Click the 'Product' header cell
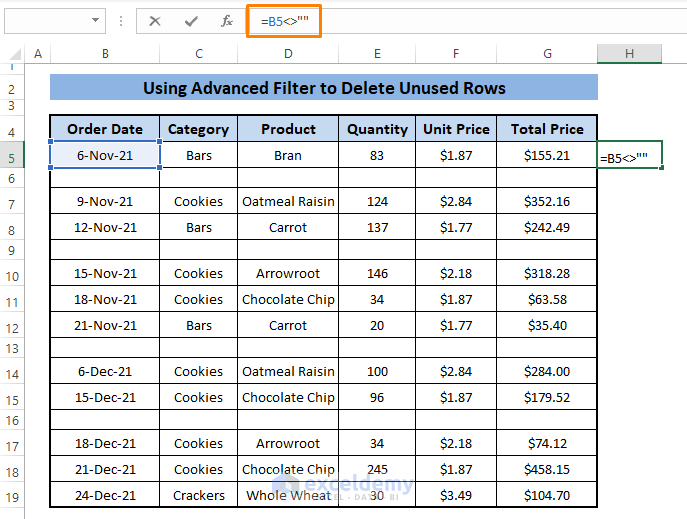Viewport: 687px width, 519px height. (288, 129)
